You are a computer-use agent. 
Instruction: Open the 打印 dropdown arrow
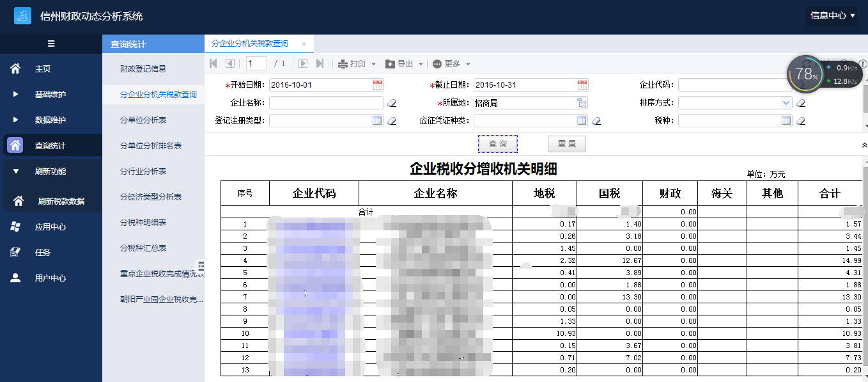click(374, 64)
